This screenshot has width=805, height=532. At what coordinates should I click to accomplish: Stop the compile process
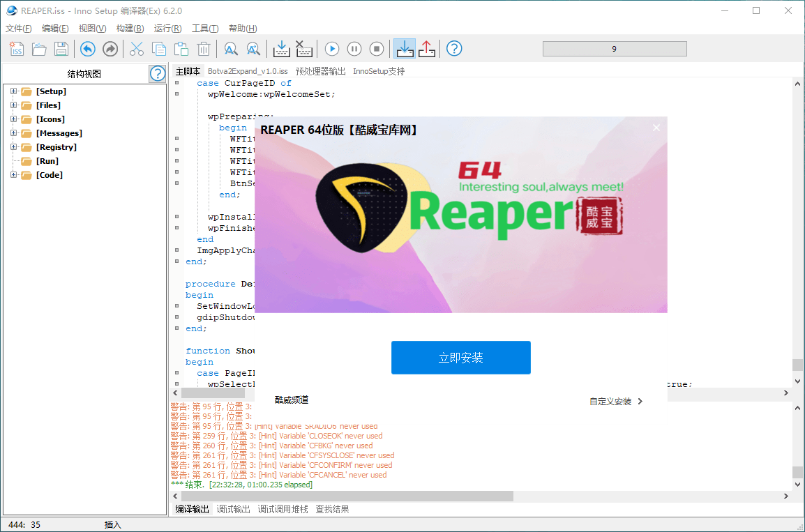[x=304, y=49]
